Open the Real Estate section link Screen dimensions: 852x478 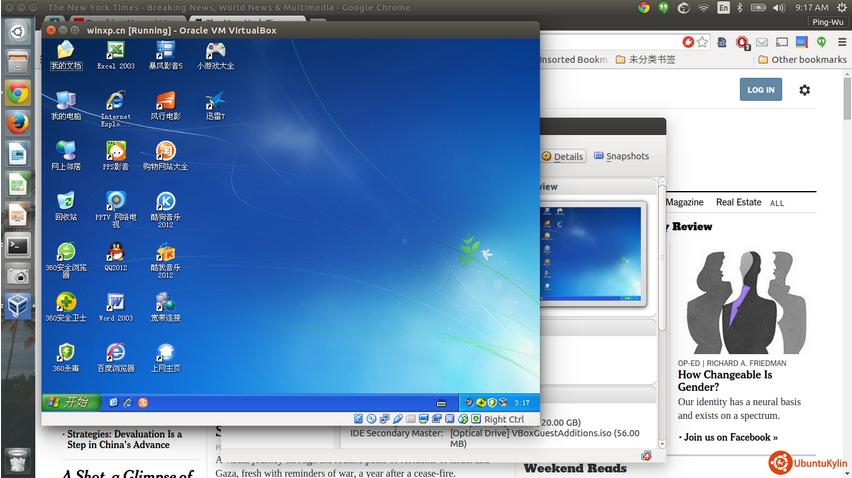pos(738,202)
